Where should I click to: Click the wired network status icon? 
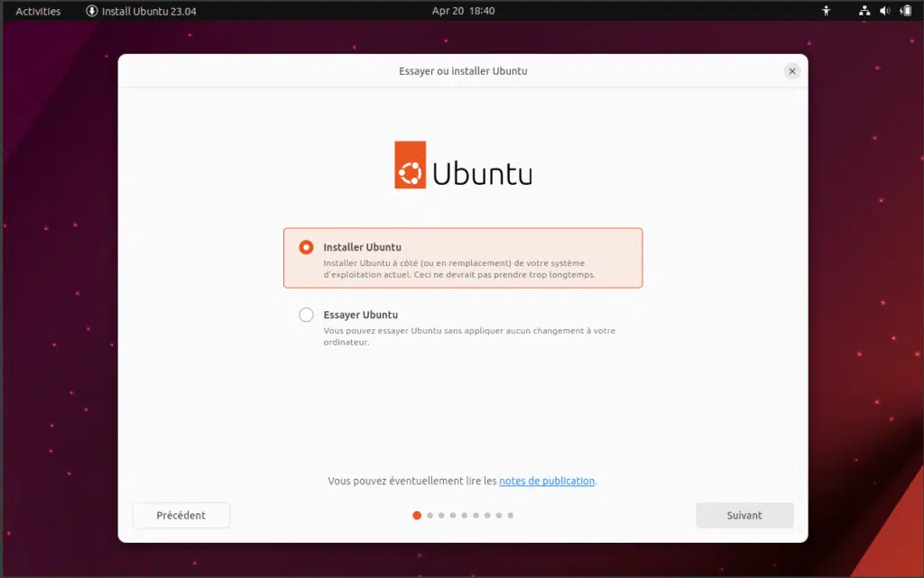coord(864,11)
